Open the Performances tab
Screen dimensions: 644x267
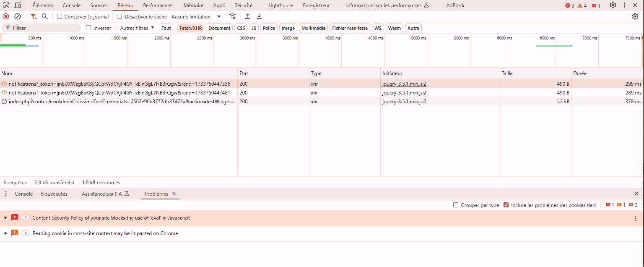[158, 5]
